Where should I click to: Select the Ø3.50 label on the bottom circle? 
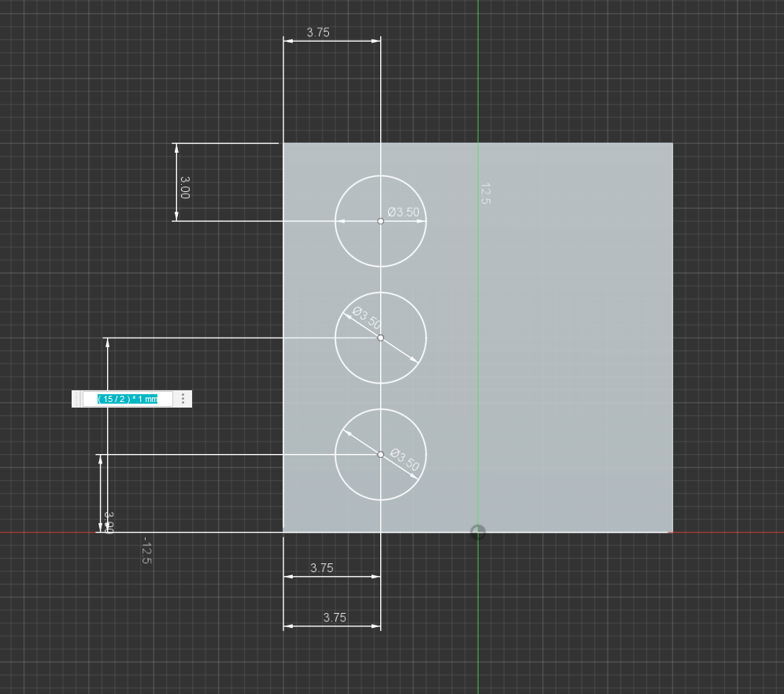click(x=405, y=460)
